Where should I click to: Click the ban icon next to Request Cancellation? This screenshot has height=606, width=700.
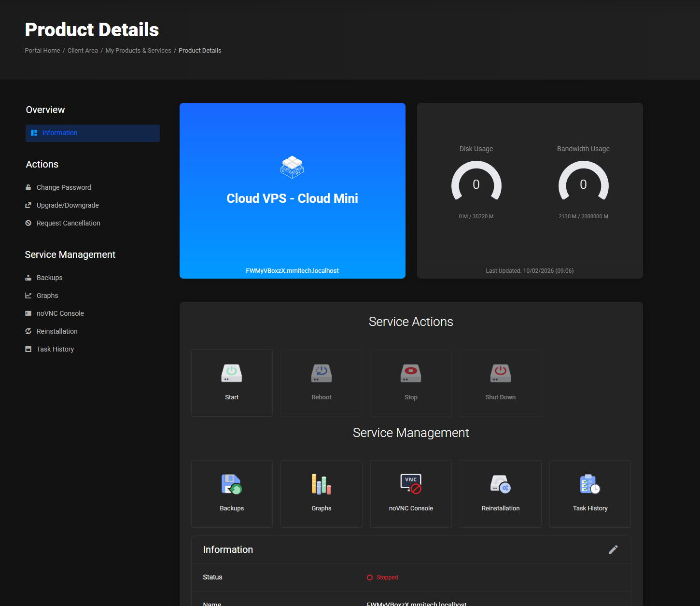click(x=28, y=223)
